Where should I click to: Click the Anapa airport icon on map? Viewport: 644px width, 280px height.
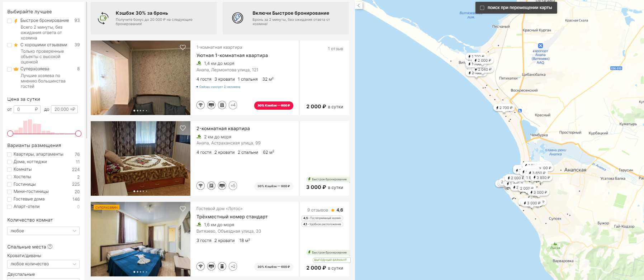pos(540,46)
